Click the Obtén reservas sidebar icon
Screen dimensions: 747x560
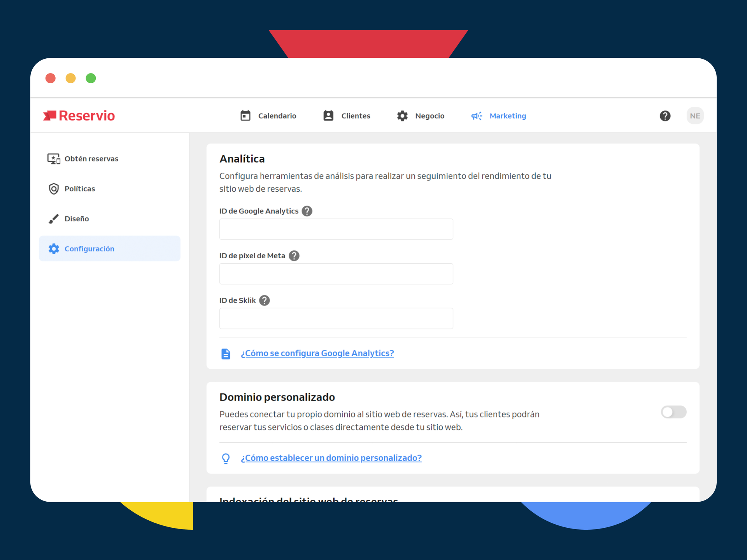(x=54, y=158)
